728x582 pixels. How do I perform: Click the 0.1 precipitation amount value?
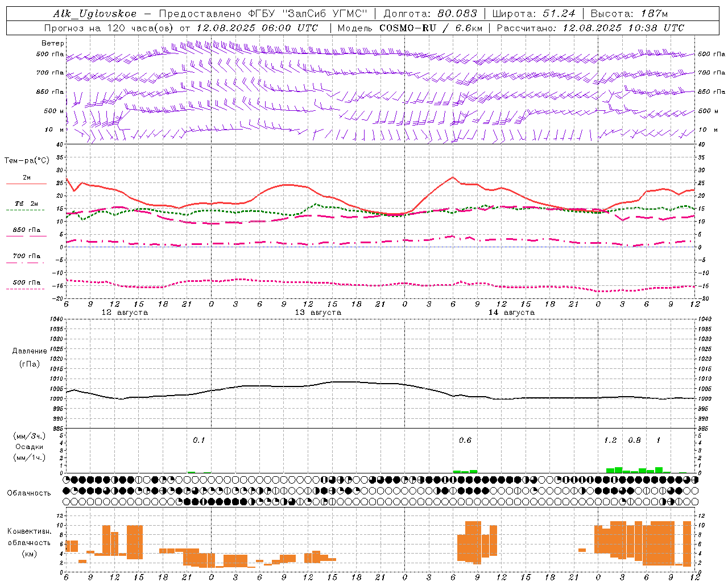click(198, 440)
